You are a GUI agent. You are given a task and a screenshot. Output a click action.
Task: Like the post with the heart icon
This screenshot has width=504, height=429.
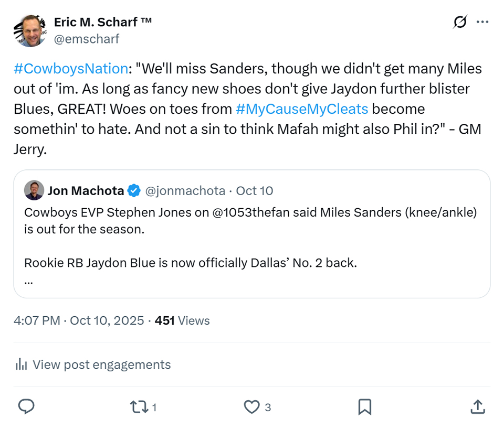point(253,406)
